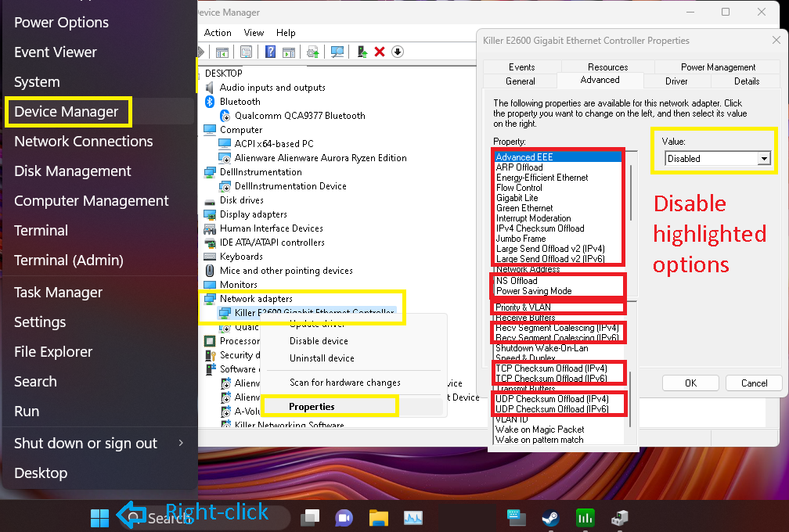The width and height of the screenshot is (789, 532).
Task: Open the Teams Chat taskbar icon
Action: point(344,517)
